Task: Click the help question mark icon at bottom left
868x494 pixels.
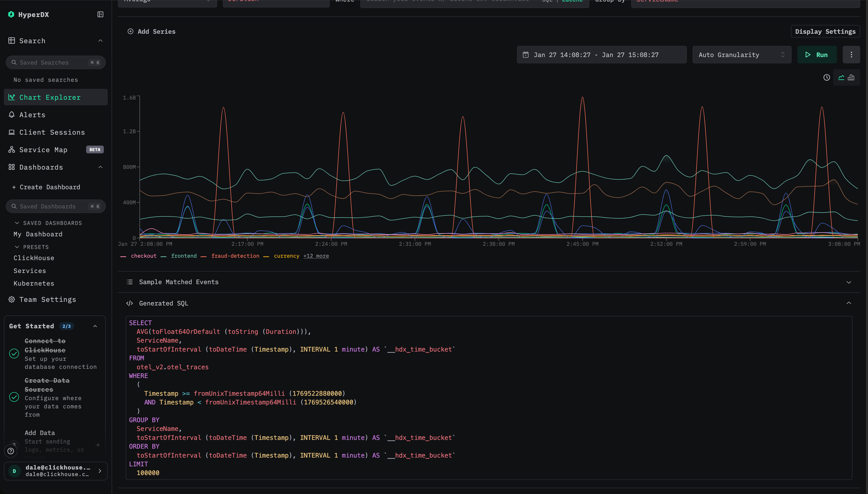Action: click(10, 450)
